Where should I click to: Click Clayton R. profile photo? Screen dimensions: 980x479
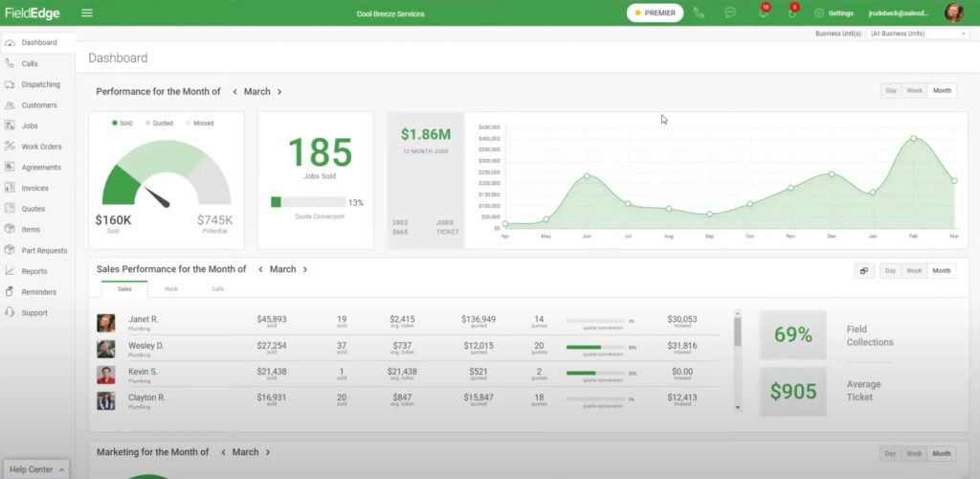point(105,400)
